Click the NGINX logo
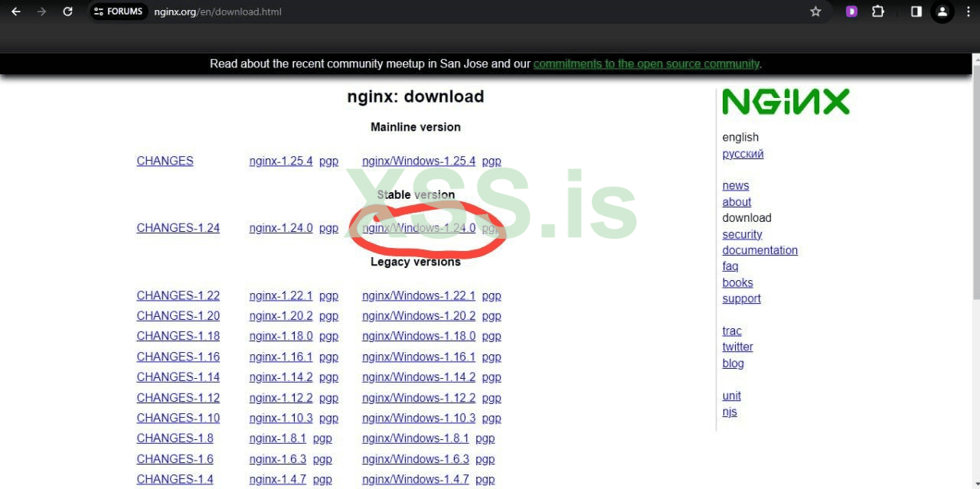980x489 pixels. click(x=786, y=102)
